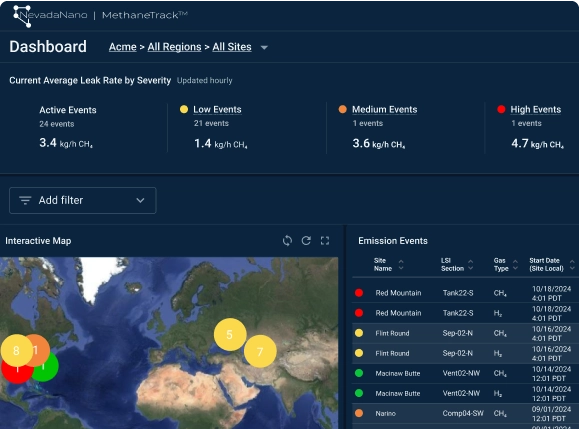Click green status dot for Macinaw Butte CH4
The image size is (579, 429).
(x=359, y=373)
